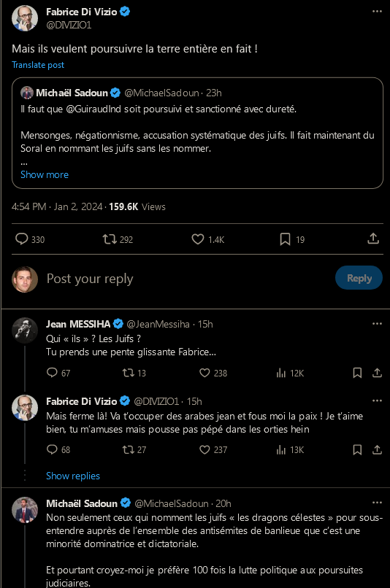Open more options on Michaël Sadoun's reply
Viewport: 390px width, 588px height.
[377, 503]
